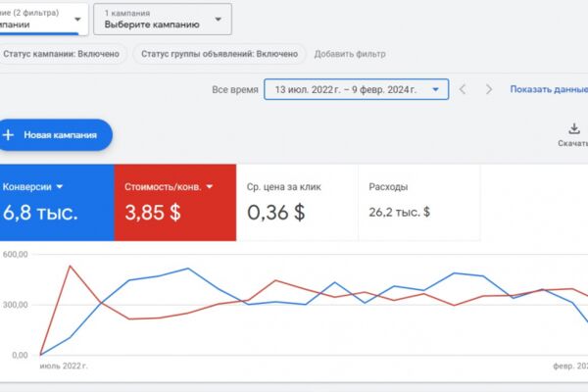
Task: Open the date range picker '13 июл. 2022 г. – 9 февр. 2024 г.'
Action: 357,89
